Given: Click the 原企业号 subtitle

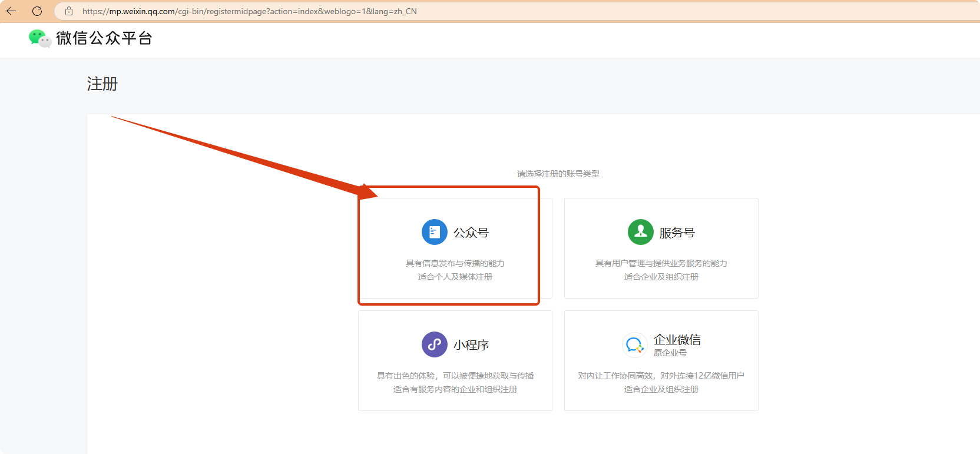Looking at the screenshot, I should (x=670, y=353).
